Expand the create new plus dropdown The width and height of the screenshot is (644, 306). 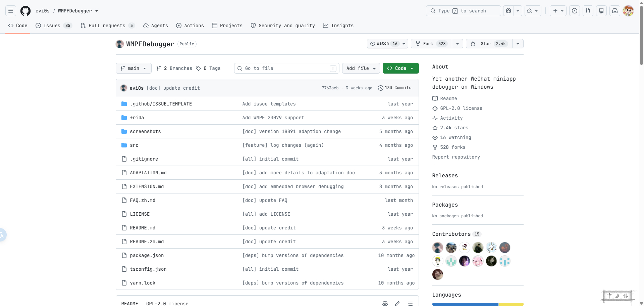point(558,11)
